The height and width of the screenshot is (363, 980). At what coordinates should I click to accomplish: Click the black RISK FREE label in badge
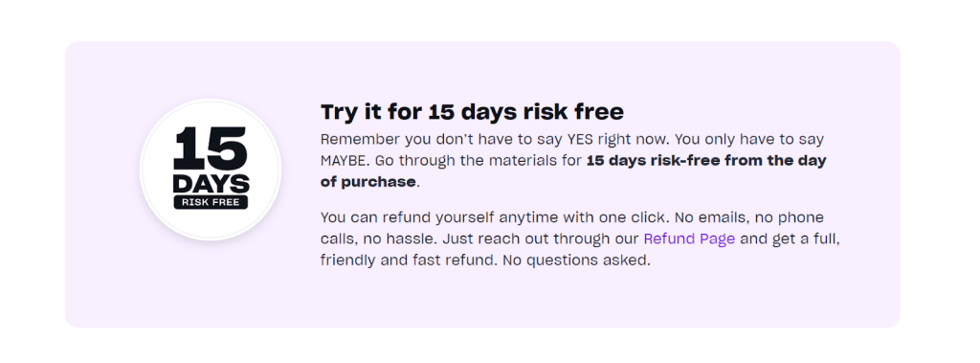[211, 202]
